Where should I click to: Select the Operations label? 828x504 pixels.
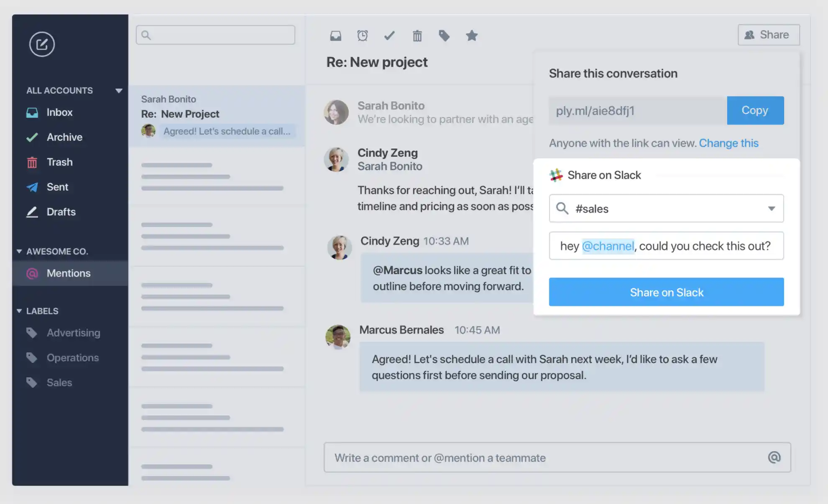pyautogui.click(x=73, y=358)
